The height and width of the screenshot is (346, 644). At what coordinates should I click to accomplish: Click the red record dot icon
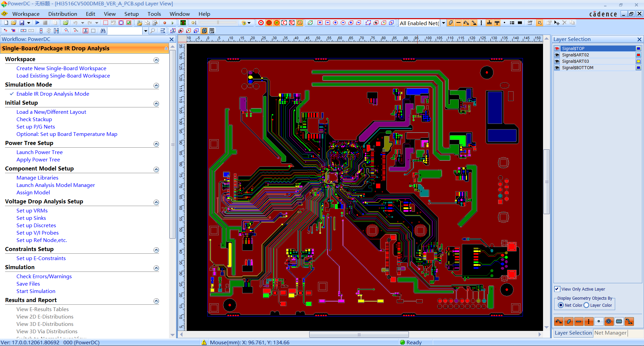165,23
